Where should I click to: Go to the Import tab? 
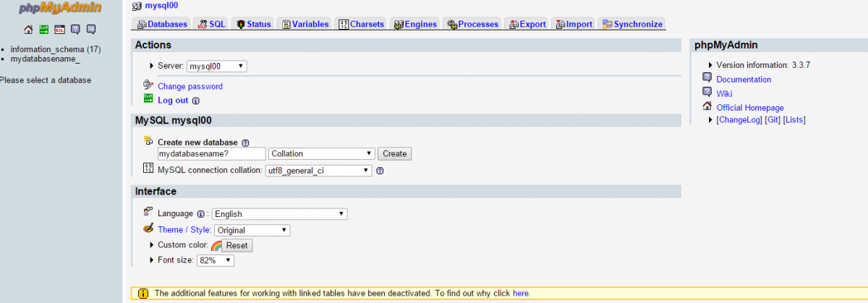(574, 24)
